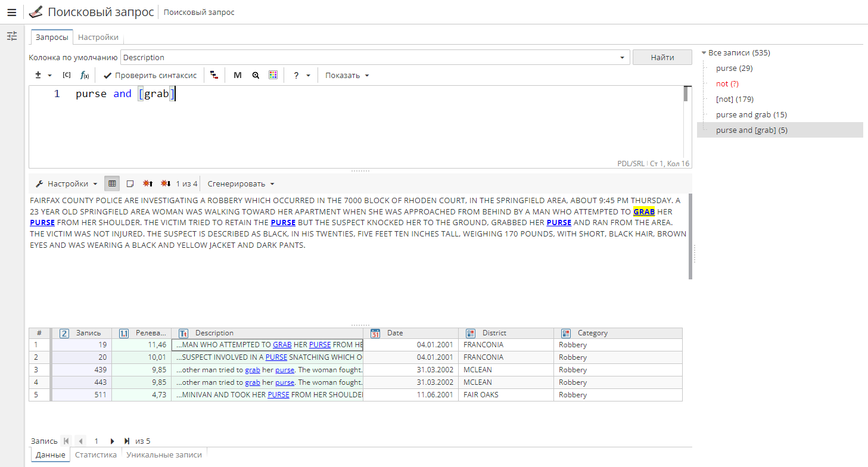Viewport: 868px width, 467px height.
Task: Go to first record in pager
Action: pyautogui.click(x=66, y=441)
